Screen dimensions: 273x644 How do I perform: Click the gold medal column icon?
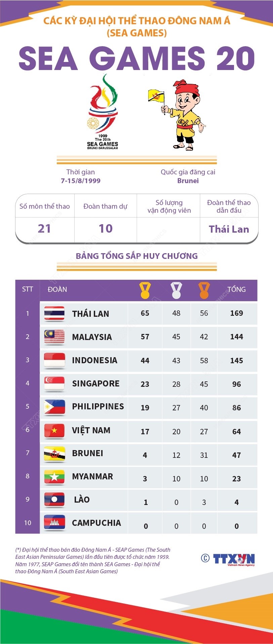pos(145,291)
